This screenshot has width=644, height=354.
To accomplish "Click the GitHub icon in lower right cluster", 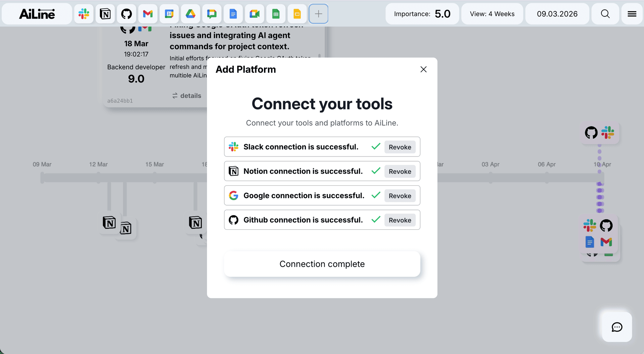I will 606,225.
